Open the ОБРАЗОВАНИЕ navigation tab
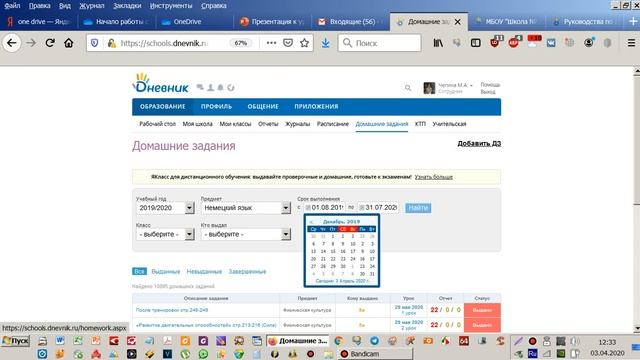The height and width of the screenshot is (360, 640). (x=162, y=107)
